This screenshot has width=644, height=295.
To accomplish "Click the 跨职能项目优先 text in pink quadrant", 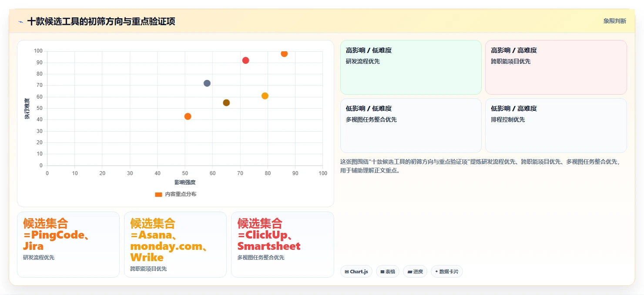I will [x=510, y=61].
